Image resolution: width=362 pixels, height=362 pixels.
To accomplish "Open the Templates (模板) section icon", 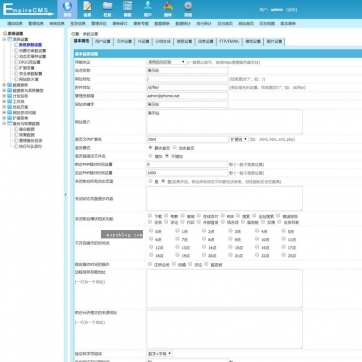I will click(x=128, y=9).
